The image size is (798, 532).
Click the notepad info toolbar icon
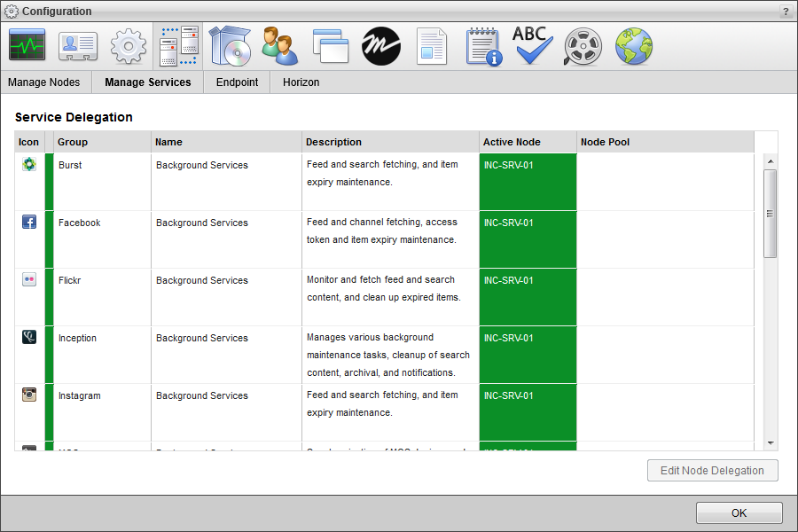coord(482,45)
